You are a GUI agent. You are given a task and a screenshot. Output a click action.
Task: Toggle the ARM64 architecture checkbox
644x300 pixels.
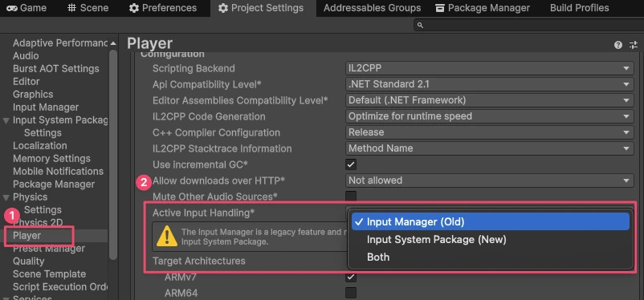coord(351,293)
